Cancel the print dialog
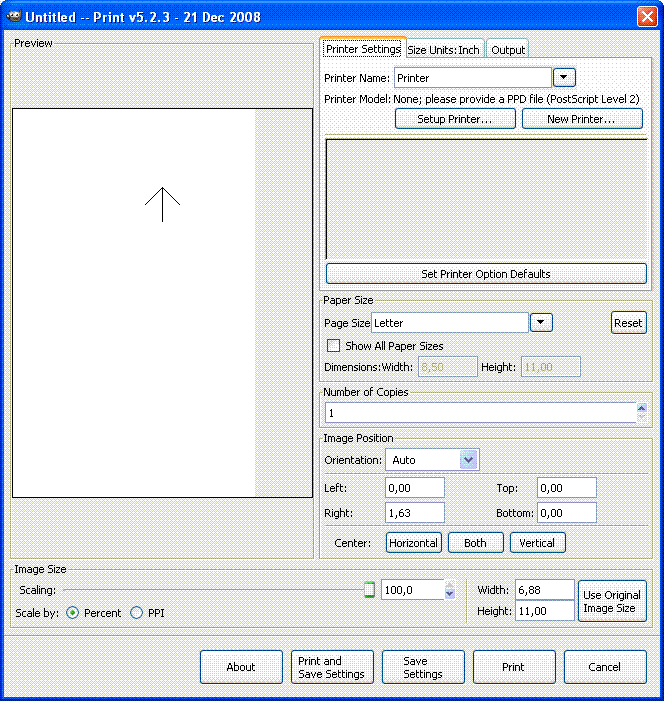The image size is (664, 701). (x=605, y=667)
